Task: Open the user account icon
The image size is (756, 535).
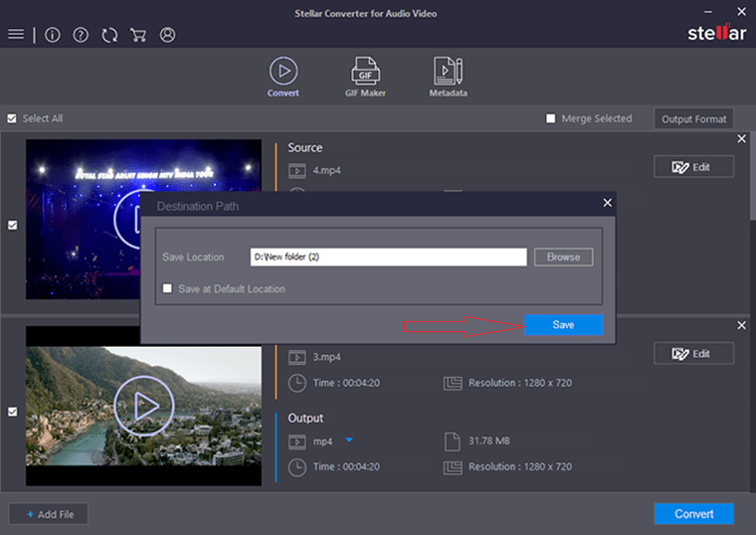Action: tap(167, 35)
